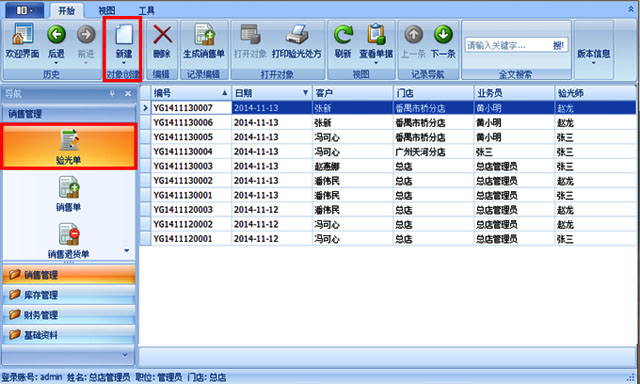Screen dimensions: 640x384
Task: Sort by the 门店 column header
Action: pyautogui.click(x=433, y=93)
